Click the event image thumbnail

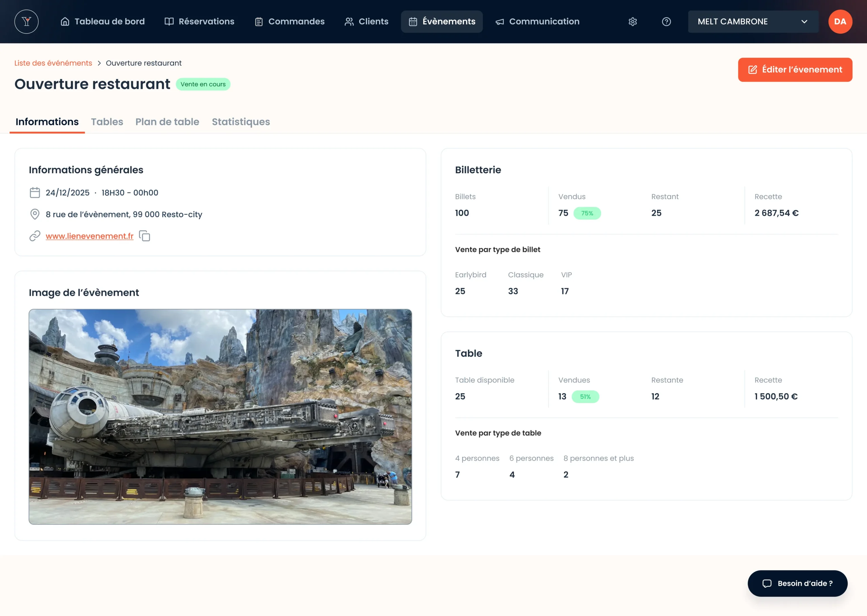[220, 417]
